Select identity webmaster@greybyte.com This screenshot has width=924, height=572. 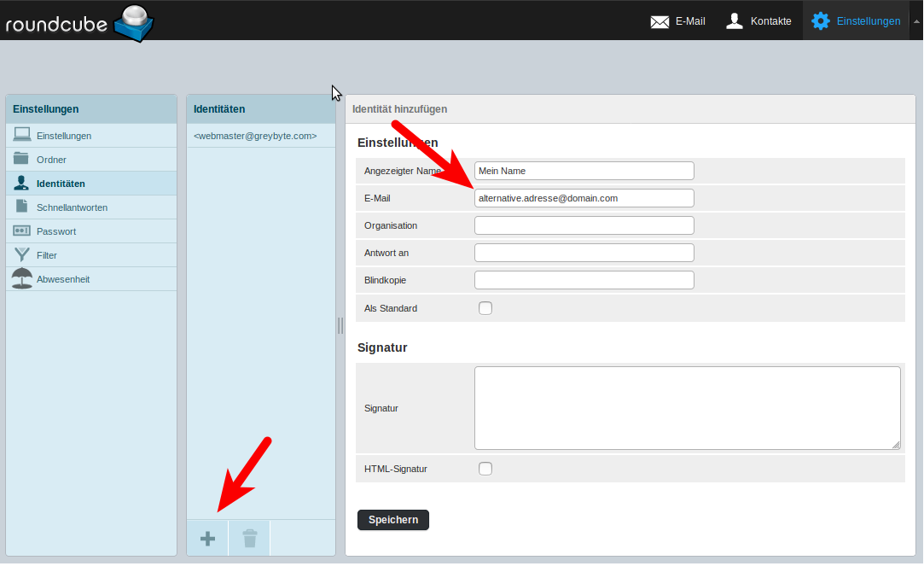[x=255, y=136]
